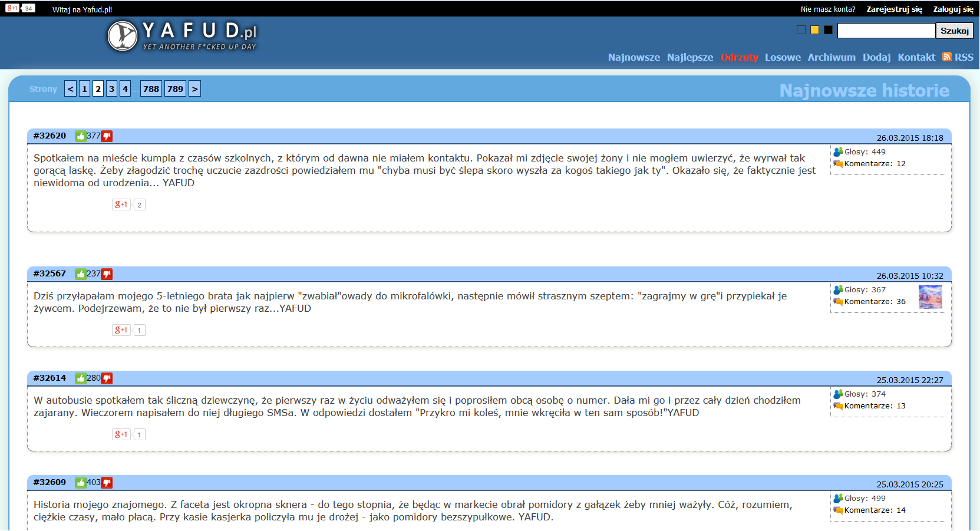Open Komentarze: 14 for story #32609
The image size is (980, 531).
click(875, 510)
